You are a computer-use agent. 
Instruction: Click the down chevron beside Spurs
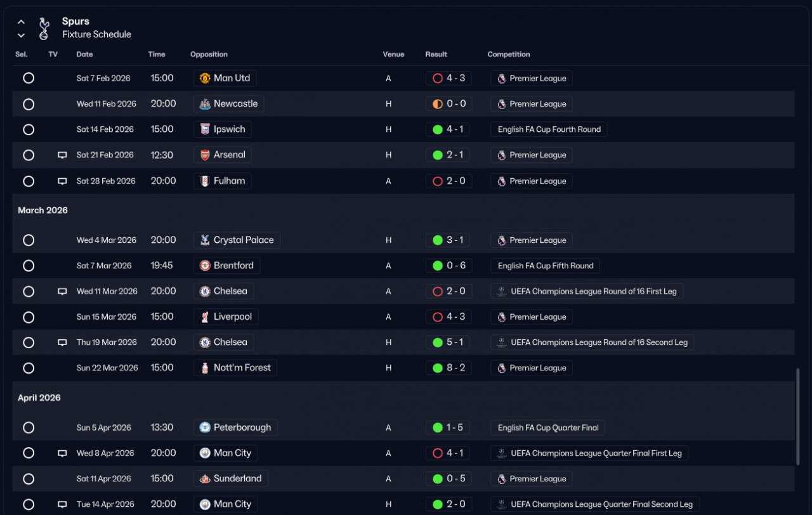[21, 36]
